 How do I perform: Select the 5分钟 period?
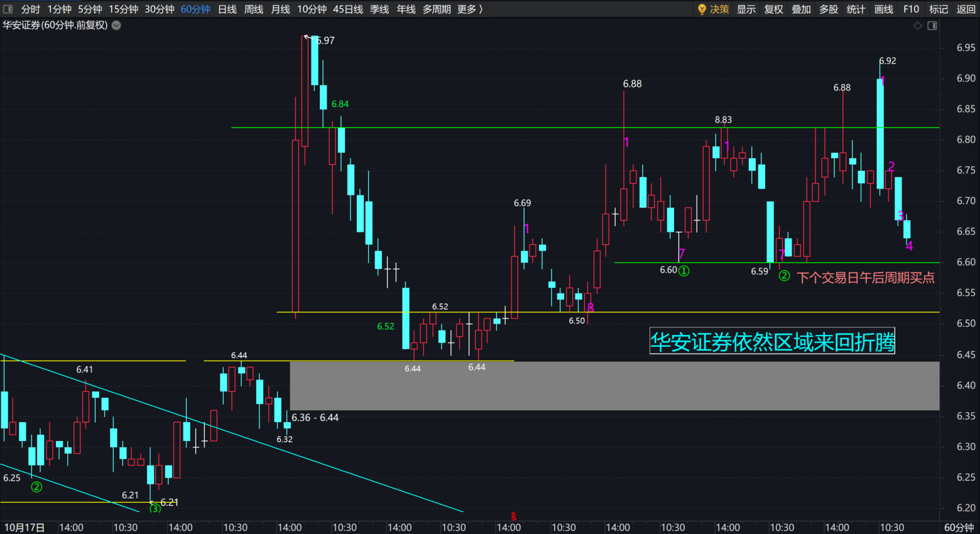click(90, 9)
